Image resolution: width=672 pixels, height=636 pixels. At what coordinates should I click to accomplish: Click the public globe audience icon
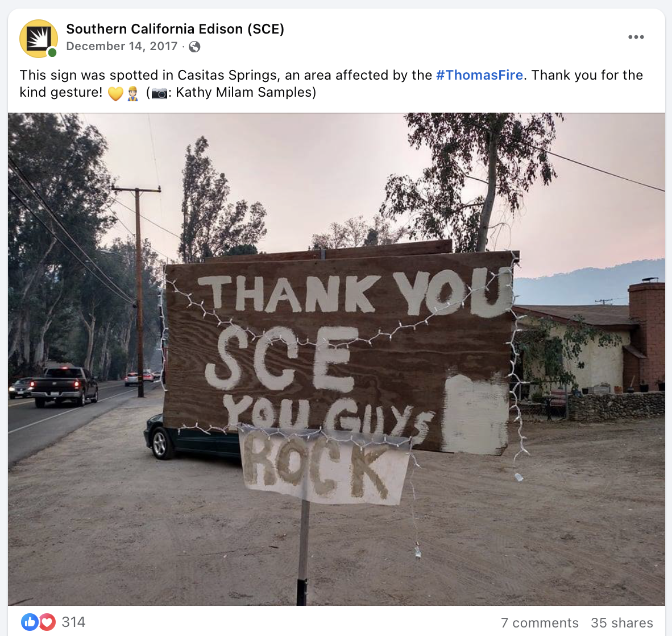click(194, 46)
